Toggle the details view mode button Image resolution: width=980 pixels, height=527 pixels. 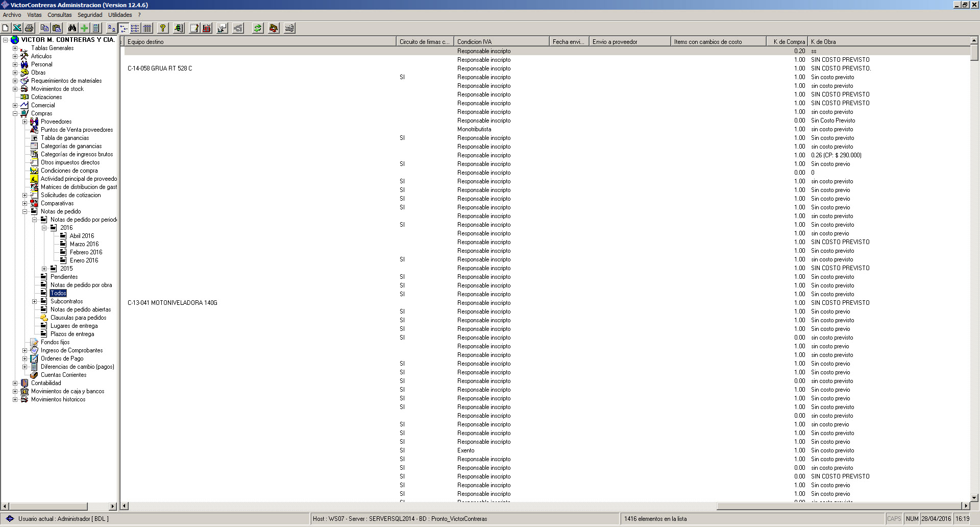point(147,28)
